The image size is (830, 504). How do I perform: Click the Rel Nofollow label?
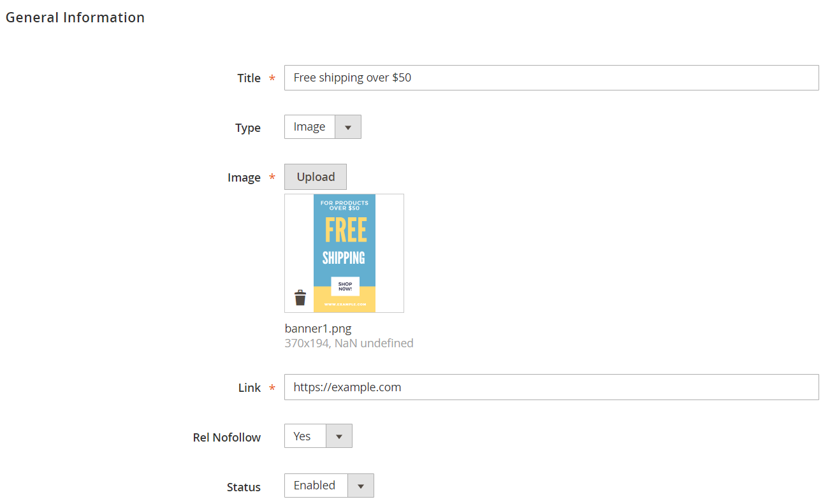[226, 438]
